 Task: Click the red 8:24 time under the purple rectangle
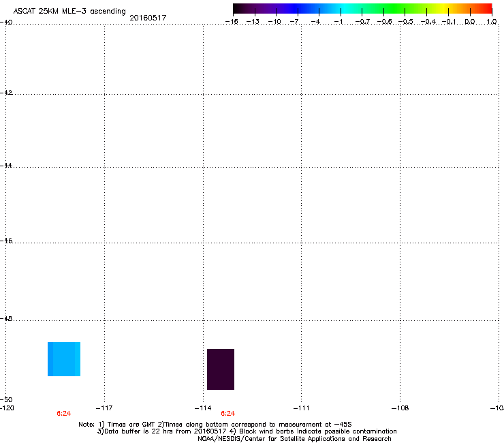tap(228, 414)
